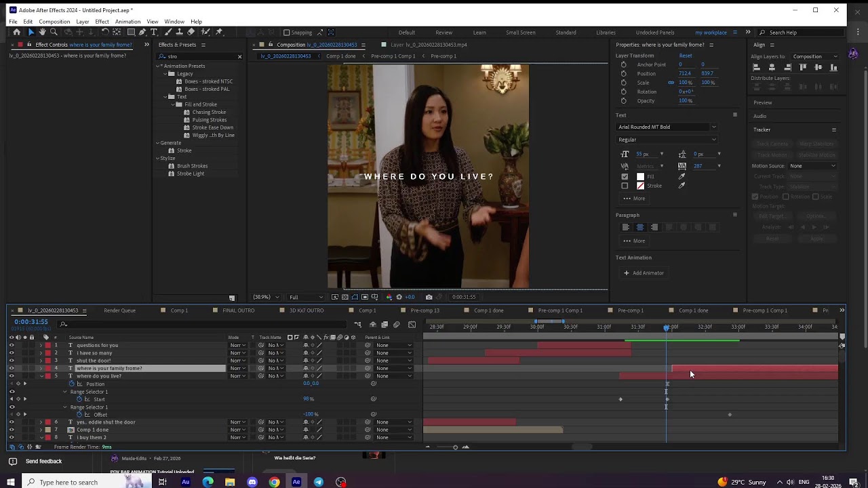
Task: Open the Effect menu
Action: 102,22
